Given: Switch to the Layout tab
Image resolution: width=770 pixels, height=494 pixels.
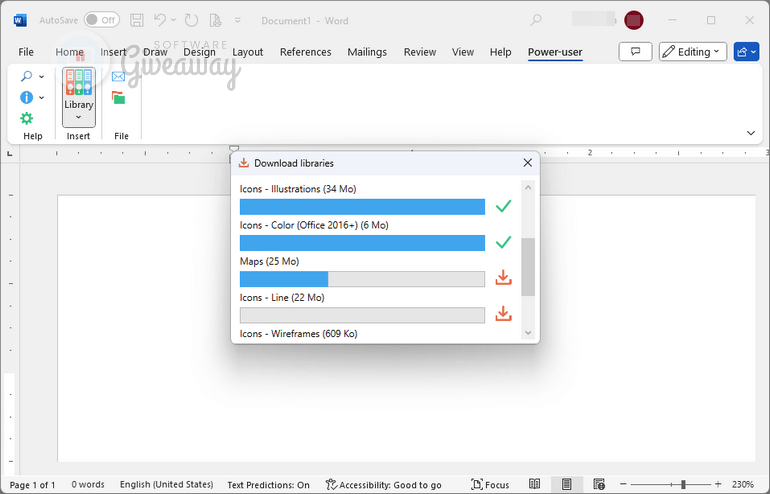Looking at the screenshot, I should coord(248,52).
